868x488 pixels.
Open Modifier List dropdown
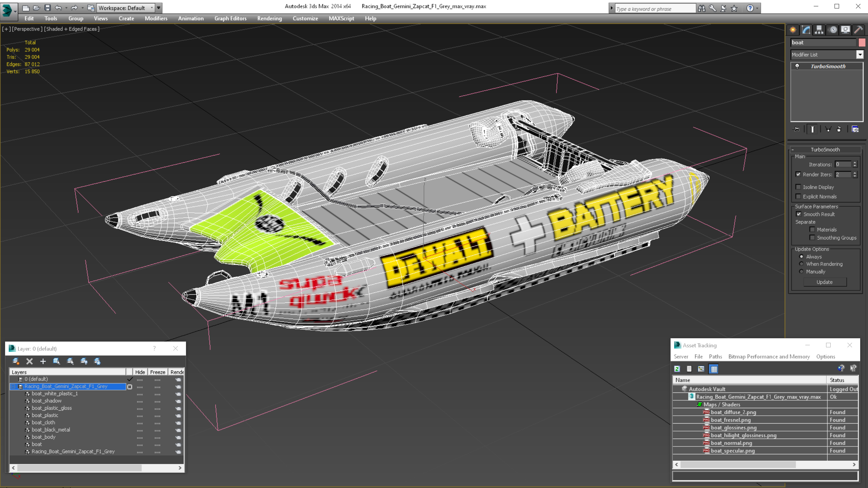coord(860,55)
